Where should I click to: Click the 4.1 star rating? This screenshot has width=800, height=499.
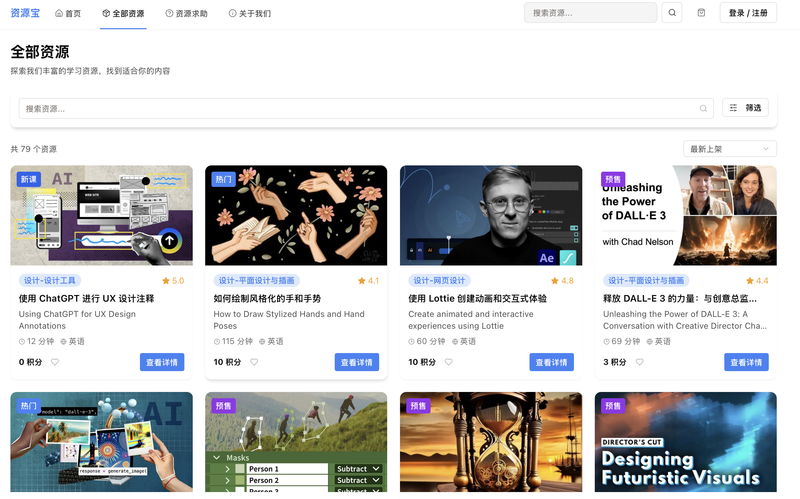pos(368,281)
